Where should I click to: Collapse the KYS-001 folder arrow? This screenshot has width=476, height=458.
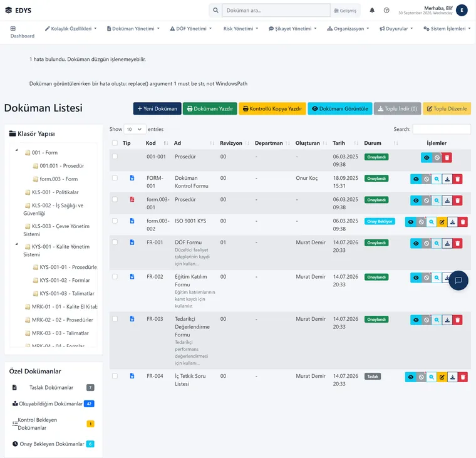pyautogui.click(x=17, y=244)
